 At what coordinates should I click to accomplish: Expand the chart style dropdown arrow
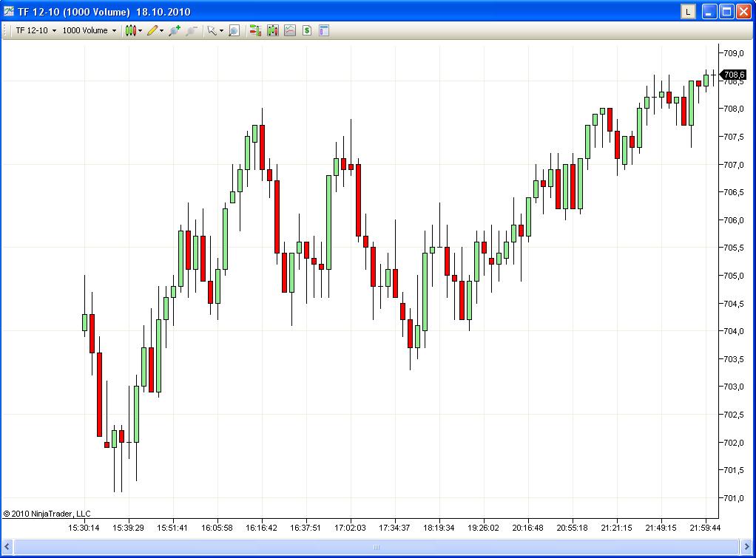[x=141, y=31]
